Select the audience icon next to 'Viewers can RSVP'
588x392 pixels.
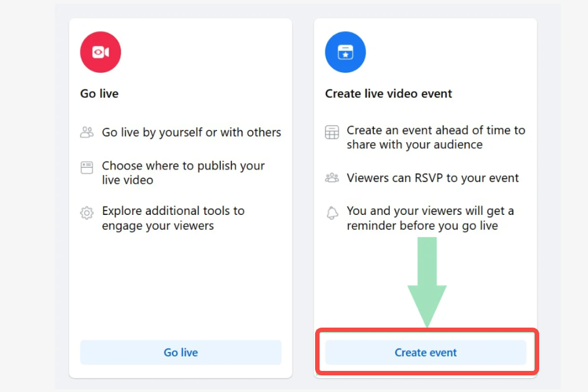(x=332, y=177)
